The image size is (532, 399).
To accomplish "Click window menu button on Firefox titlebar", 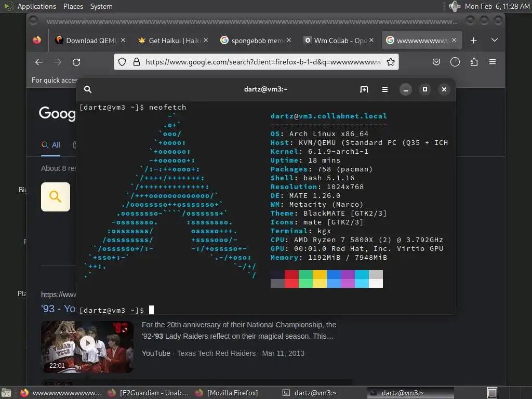I will pyautogui.click(x=33, y=20).
